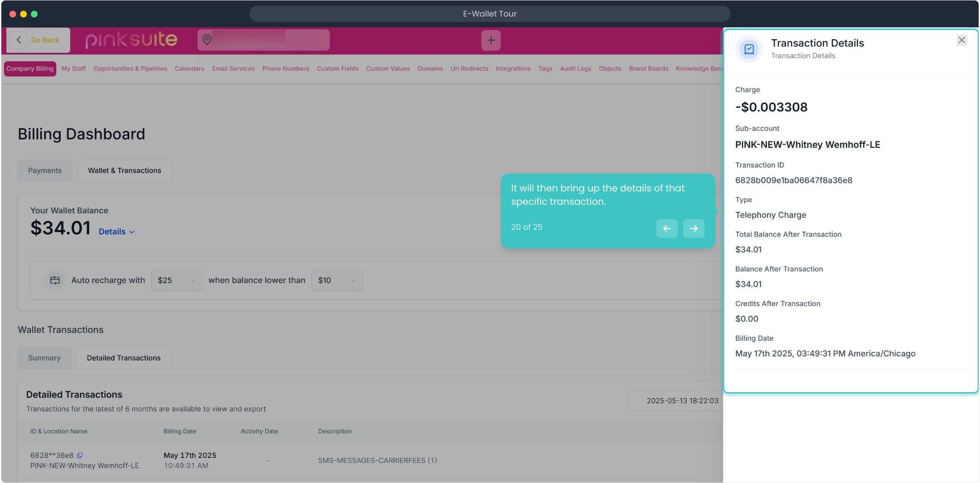Open Email Services settings
The width and height of the screenshot is (980, 483).
[233, 69]
